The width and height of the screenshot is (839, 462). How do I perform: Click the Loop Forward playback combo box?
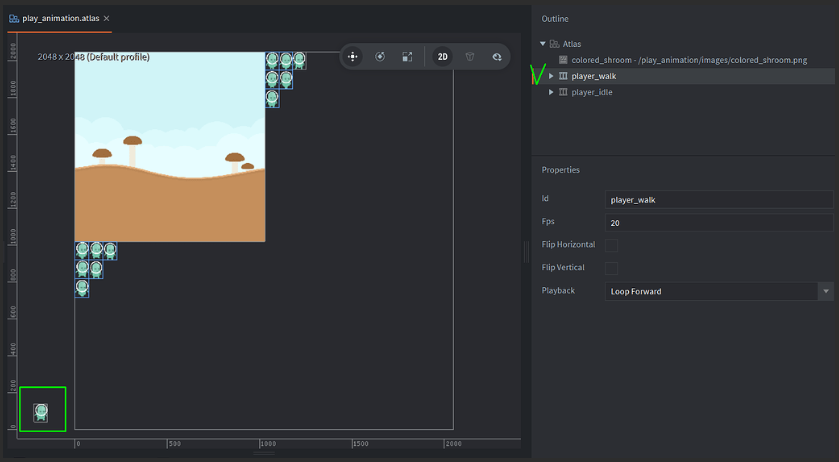[x=719, y=291]
